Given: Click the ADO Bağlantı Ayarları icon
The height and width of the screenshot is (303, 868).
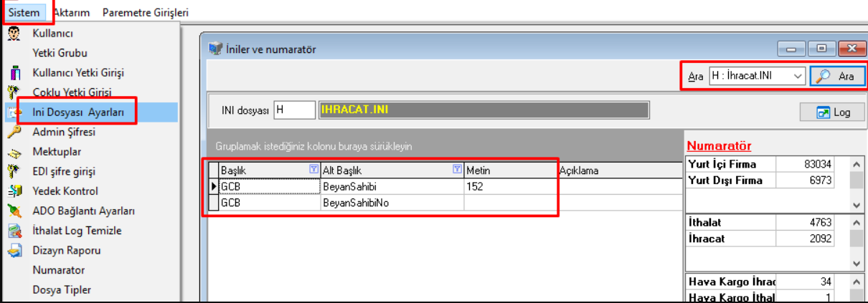Looking at the screenshot, I should click(x=14, y=211).
